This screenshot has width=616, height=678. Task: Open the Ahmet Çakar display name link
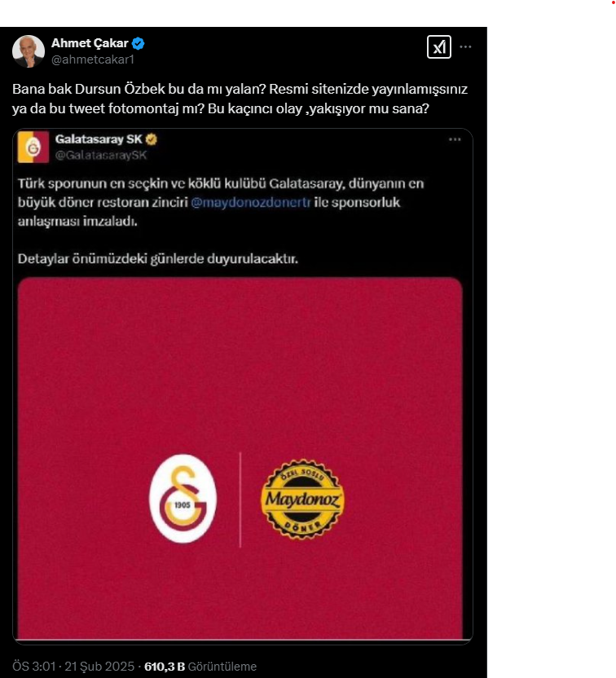pos(90,43)
